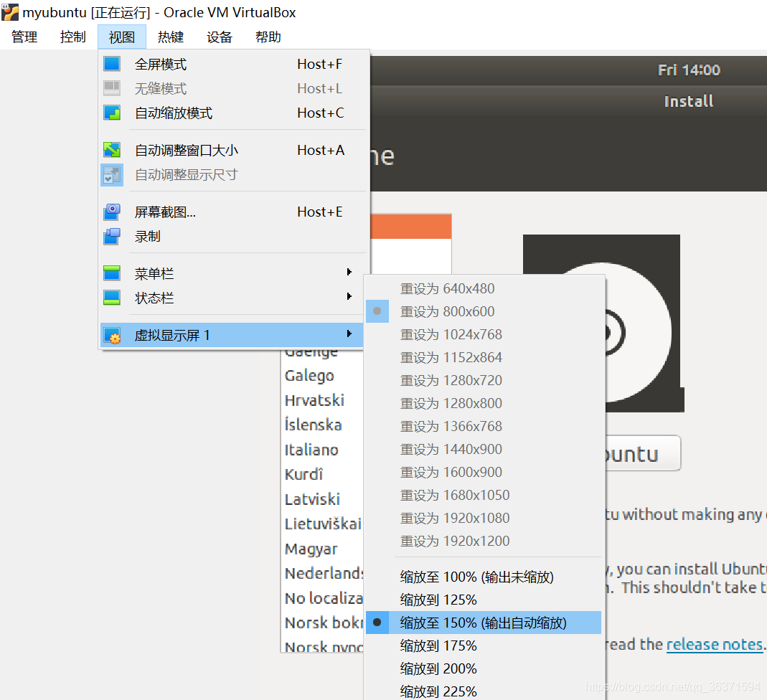Viewport: 767px width, 700px height.
Task: Click the recording icon next to 录制
Action: (112, 237)
